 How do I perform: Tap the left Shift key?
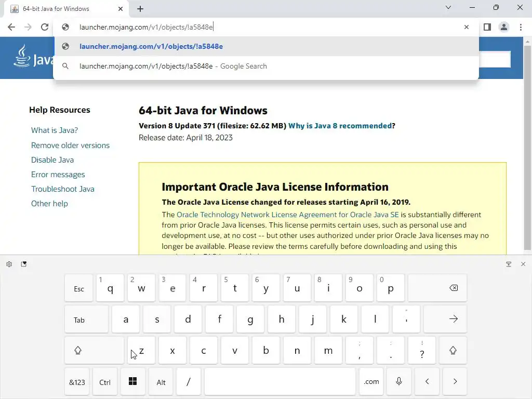[x=94, y=350]
